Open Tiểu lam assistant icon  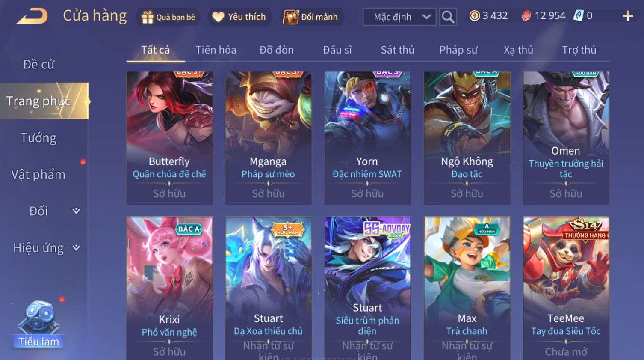39,324
